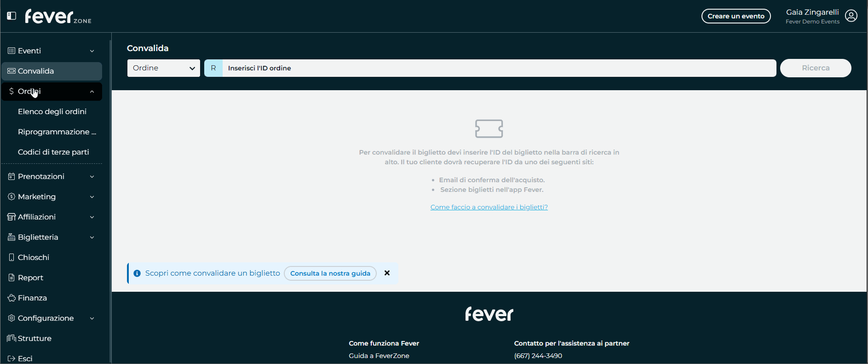Click the Ordini dollar icon
Screen dimensions: 868x364
[x=11, y=91]
